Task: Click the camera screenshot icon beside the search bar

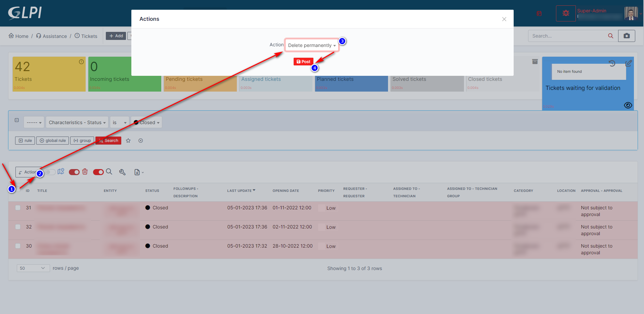Action: click(x=626, y=36)
